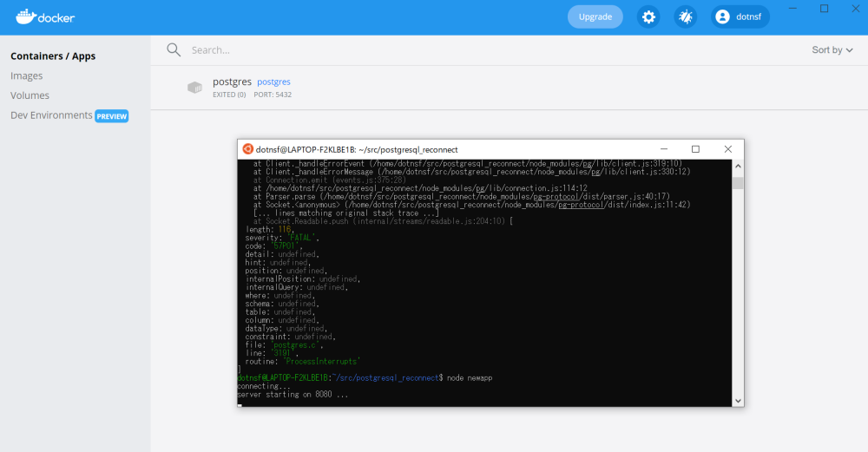Maximize the Docker Desktop window
The image size is (868, 452).
coord(825,9)
